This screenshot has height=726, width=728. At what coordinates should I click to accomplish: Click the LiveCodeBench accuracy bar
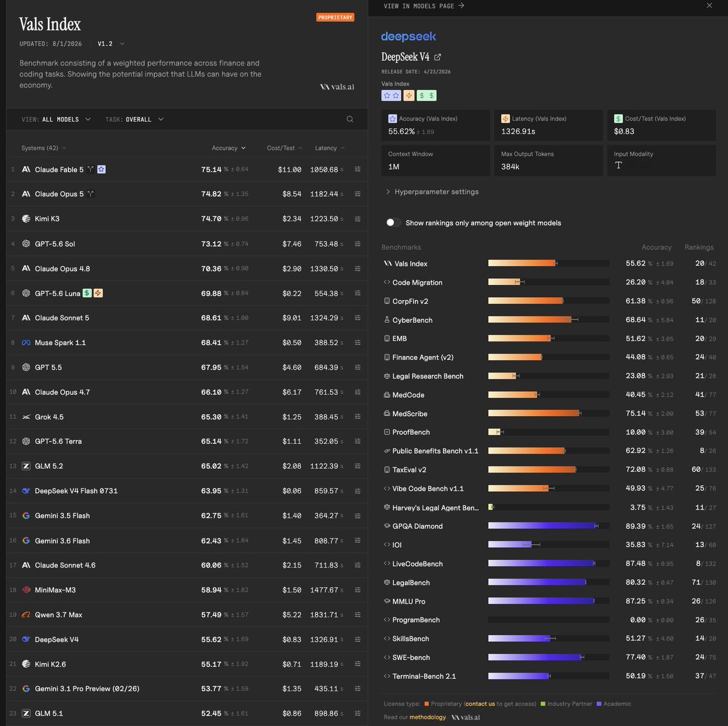548,563
